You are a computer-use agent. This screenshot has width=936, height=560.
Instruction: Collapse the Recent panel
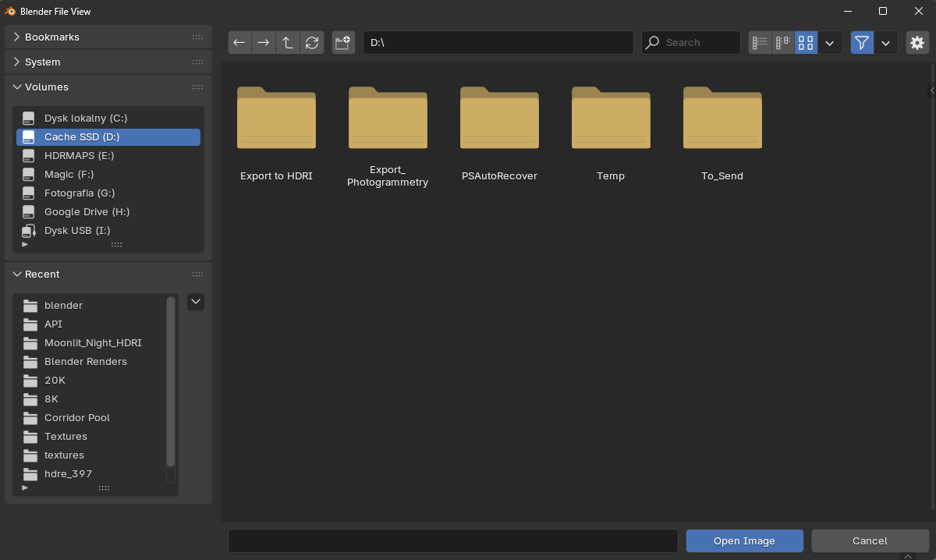click(108, 274)
